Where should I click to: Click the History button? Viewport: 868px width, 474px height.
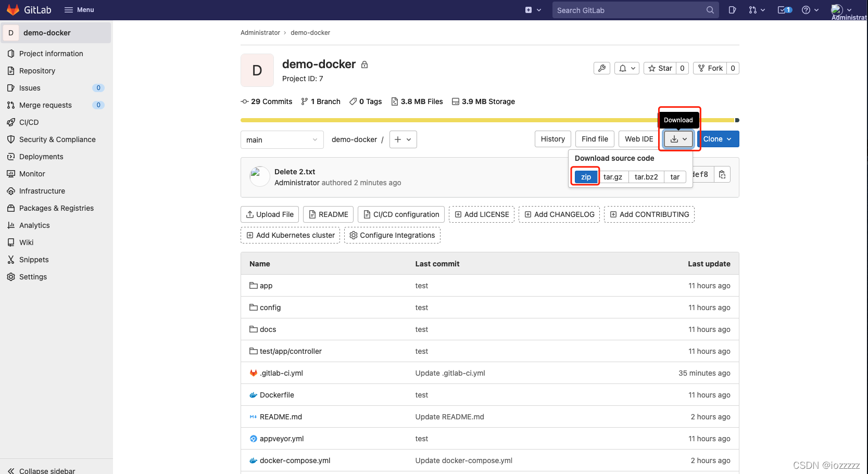pyautogui.click(x=553, y=139)
